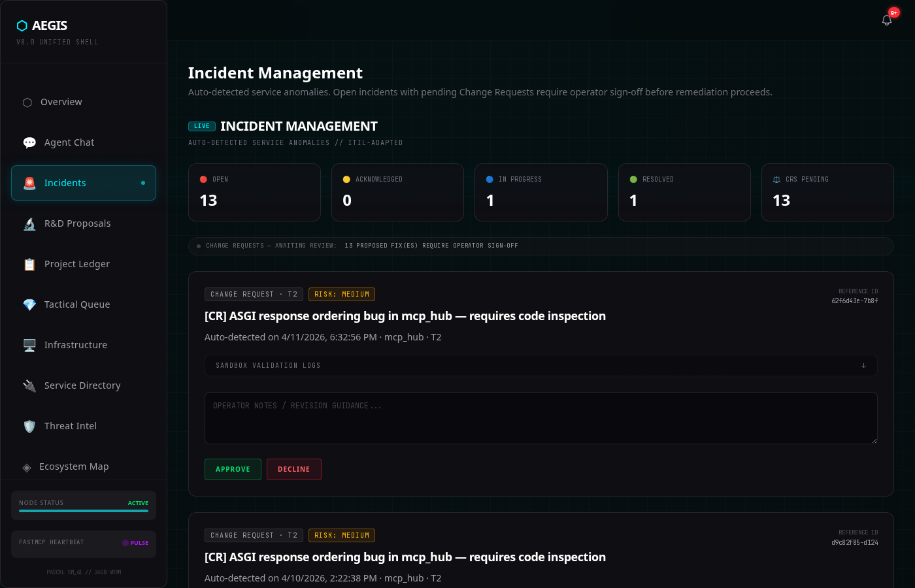This screenshot has height=588, width=915.
Task: Focus the Operator Notes revision guidance field
Action: point(541,418)
